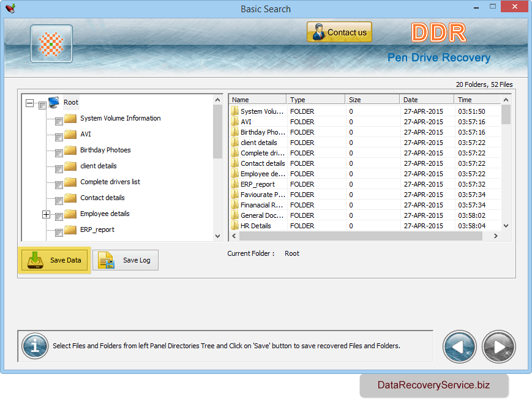Expand the Employee details folder node
The image size is (532, 399).
pos(46,214)
